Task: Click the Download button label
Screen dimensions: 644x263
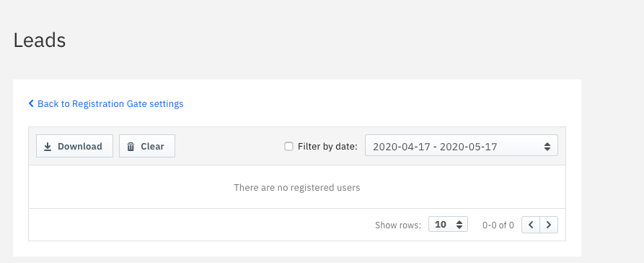Action: point(79,147)
